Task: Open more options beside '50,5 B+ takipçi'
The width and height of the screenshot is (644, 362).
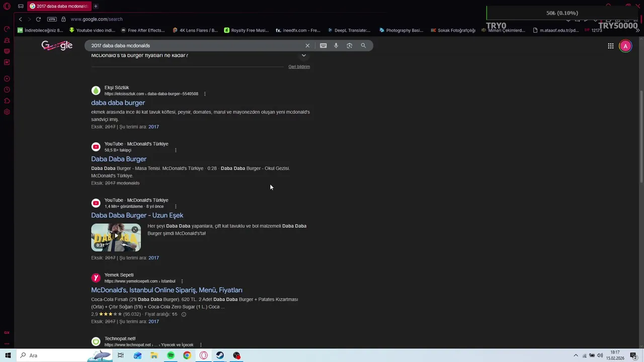Action: 176,150
